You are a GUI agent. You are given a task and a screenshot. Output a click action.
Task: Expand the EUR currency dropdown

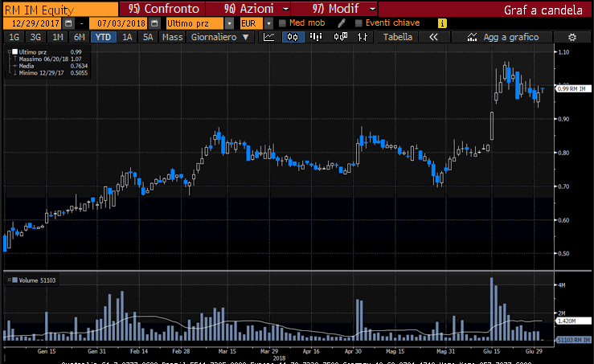[269, 23]
